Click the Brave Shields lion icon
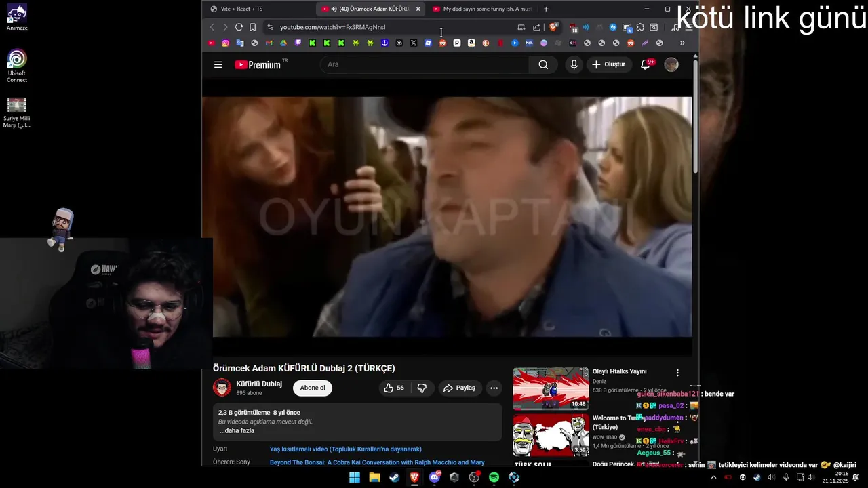 point(554,27)
